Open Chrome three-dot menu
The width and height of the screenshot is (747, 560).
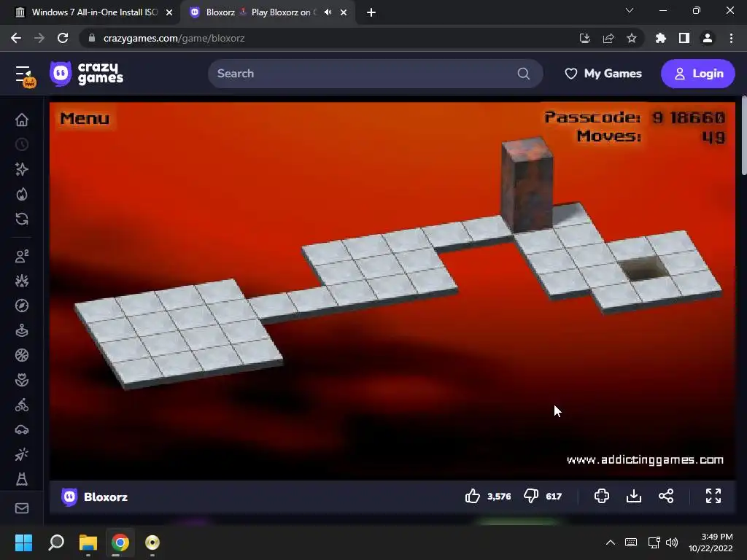731,38
